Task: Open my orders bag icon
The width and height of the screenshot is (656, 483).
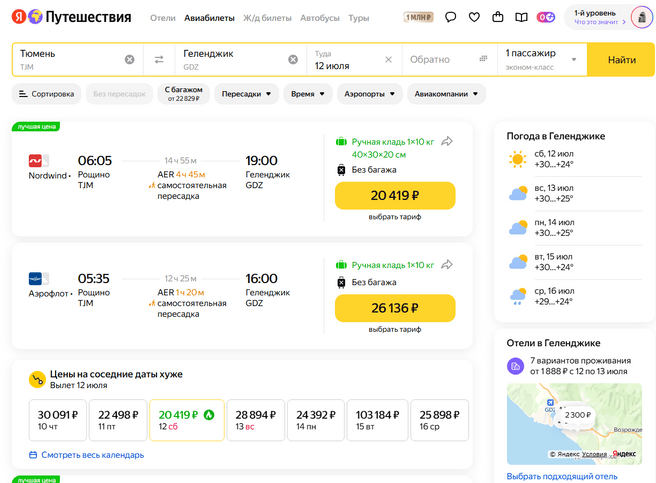Action: (498, 17)
